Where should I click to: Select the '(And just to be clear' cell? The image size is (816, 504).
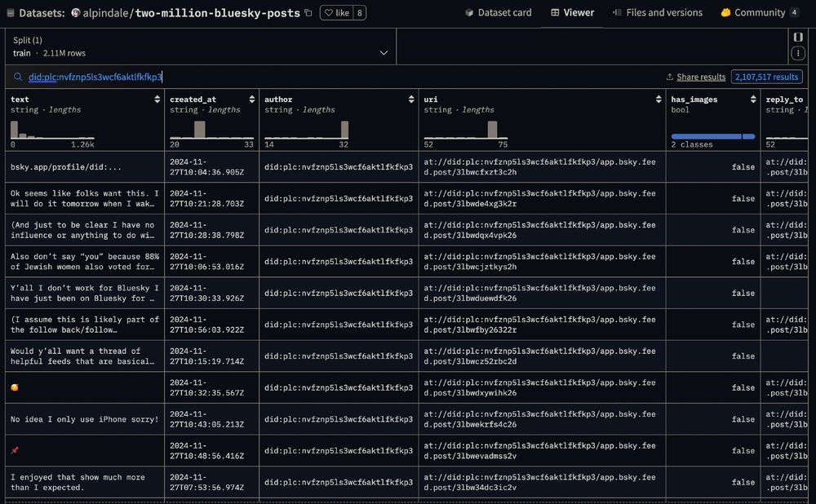click(x=85, y=230)
